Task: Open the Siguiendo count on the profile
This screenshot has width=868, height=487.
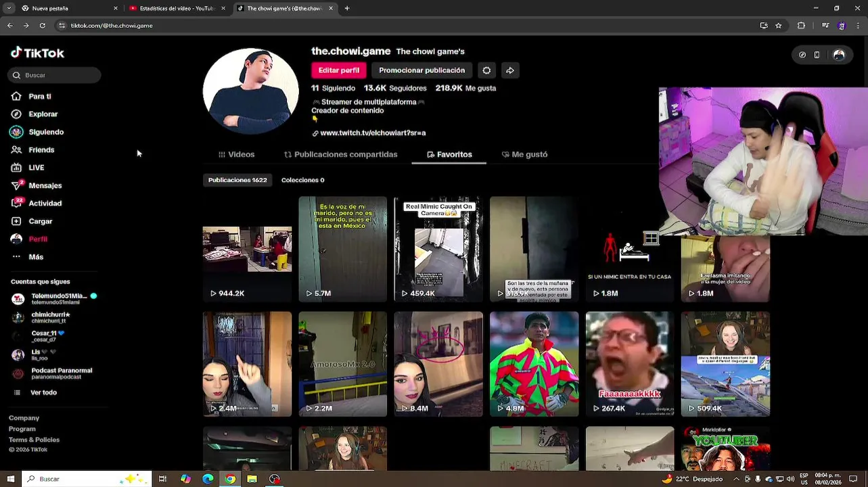Action: 333,88
